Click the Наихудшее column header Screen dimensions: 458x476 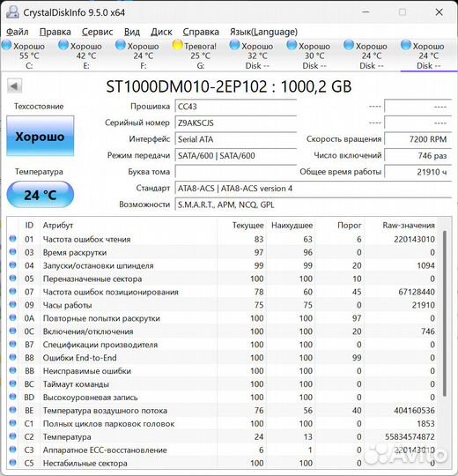click(292, 226)
